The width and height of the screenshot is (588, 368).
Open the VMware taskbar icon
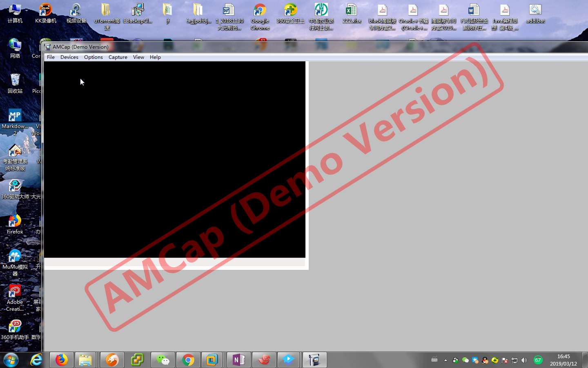click(212, 360)
